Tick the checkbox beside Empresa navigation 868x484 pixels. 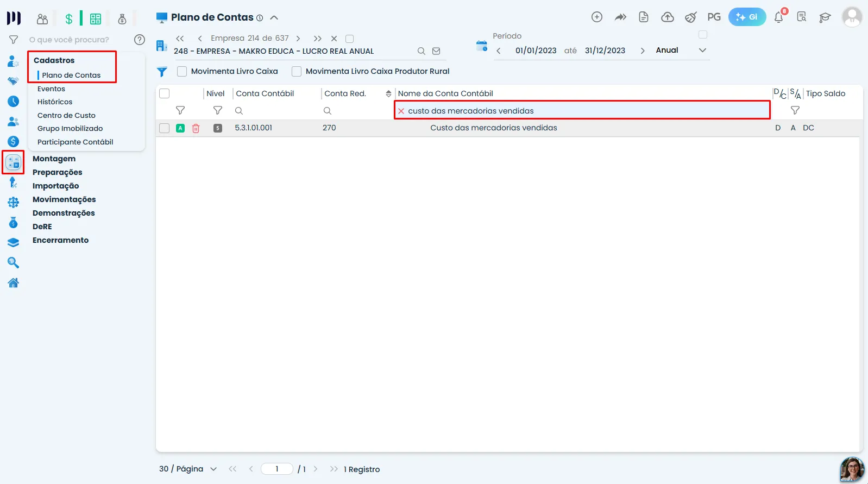click(x=350, y=39)
